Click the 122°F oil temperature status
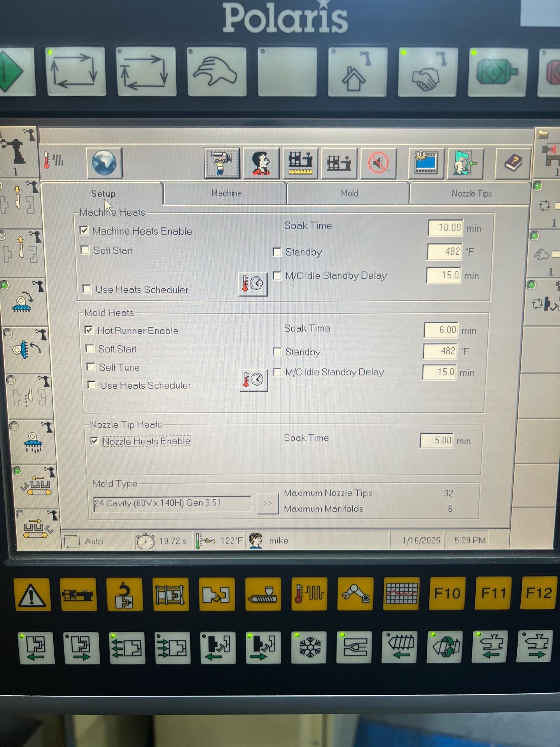The height and width of the screenshot is (747, 560). coord(231,540)
